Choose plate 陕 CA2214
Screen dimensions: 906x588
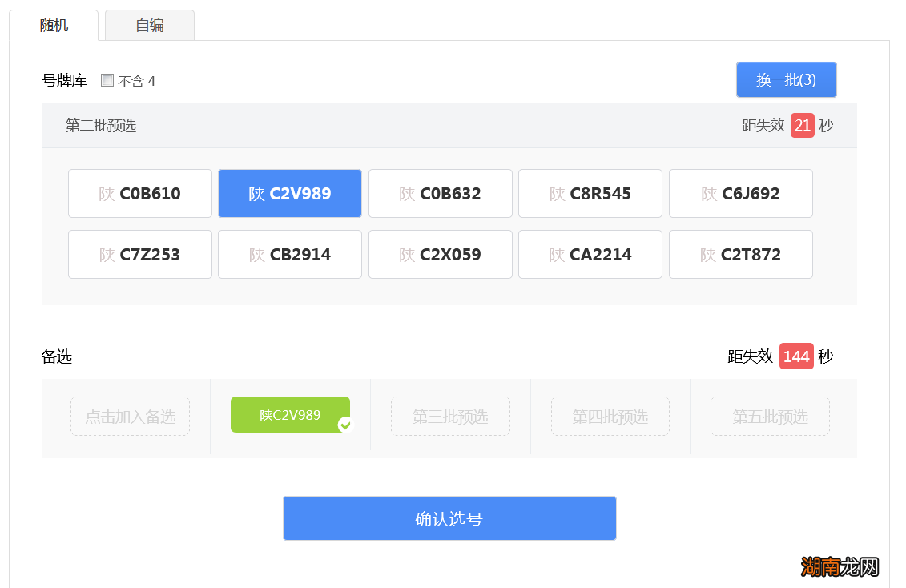coord(590,255)
